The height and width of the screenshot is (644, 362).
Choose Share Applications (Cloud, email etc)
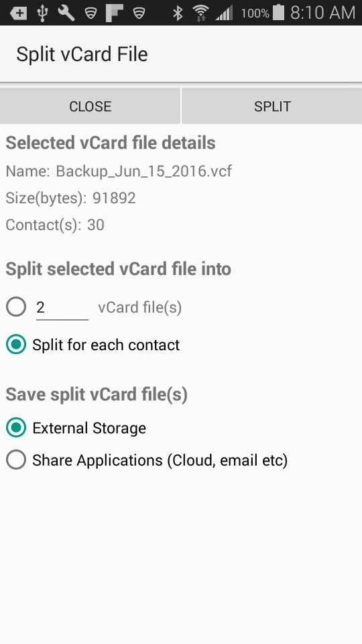click(147, 460)
